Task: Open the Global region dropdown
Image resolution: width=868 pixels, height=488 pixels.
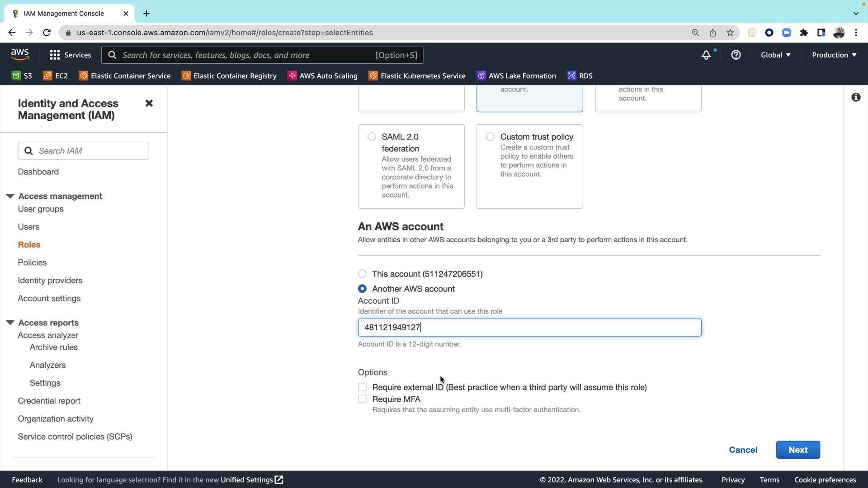Action: click(775, 55)
